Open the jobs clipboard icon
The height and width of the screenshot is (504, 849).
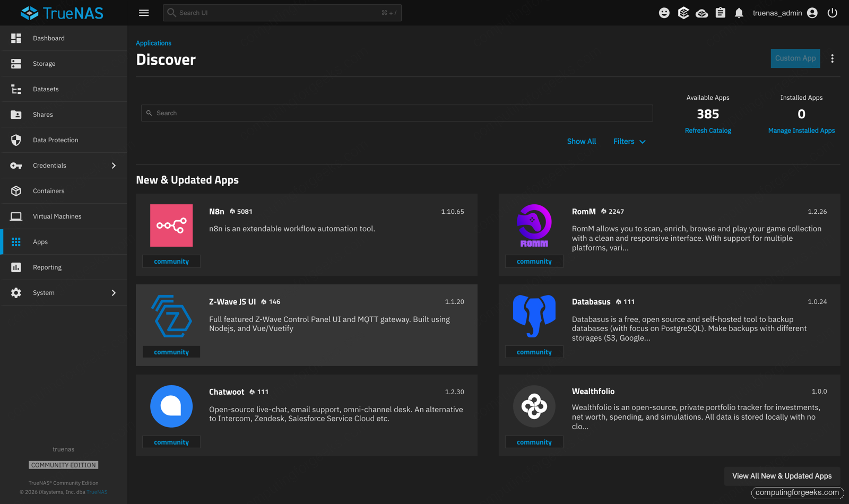click(x=721, y=13)
